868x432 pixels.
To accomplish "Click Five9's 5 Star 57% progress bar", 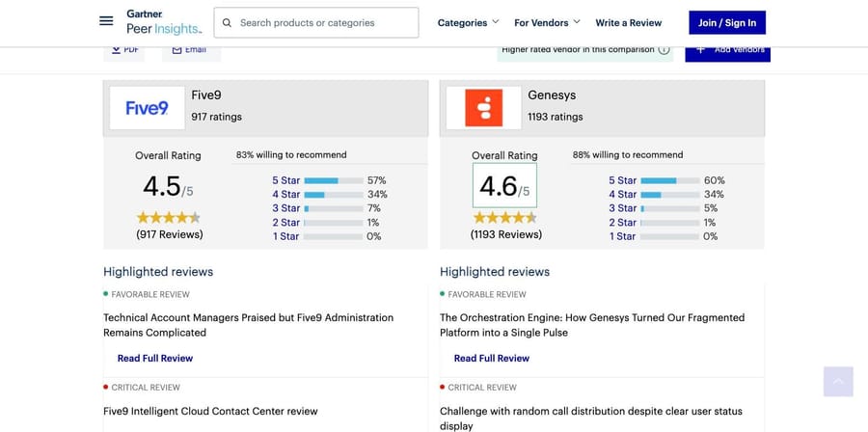I will [334, 181].
